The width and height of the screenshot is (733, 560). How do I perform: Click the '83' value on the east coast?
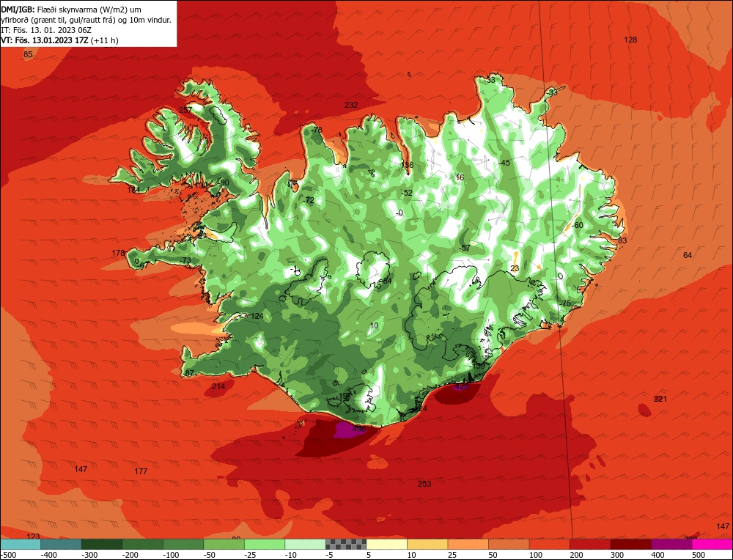click(622, 240)
